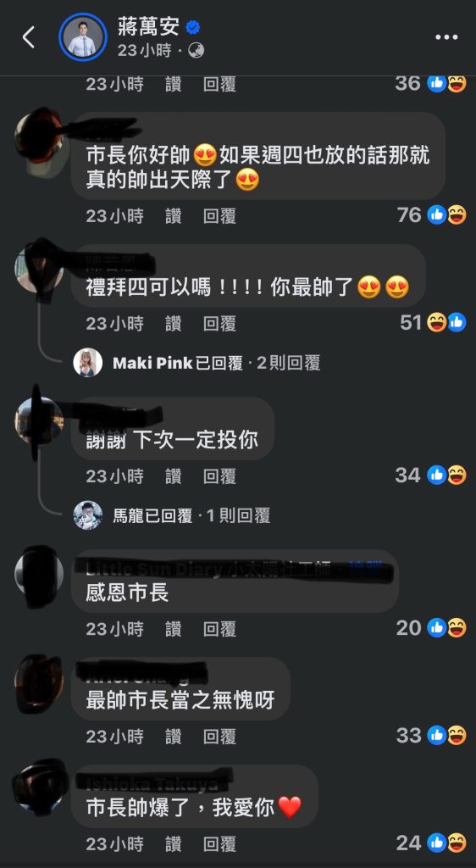Like the 感恩市長 comment via 讚
The width and height of the screenshot is (476, 868).
pyautogui.click(x=173, y=628)
